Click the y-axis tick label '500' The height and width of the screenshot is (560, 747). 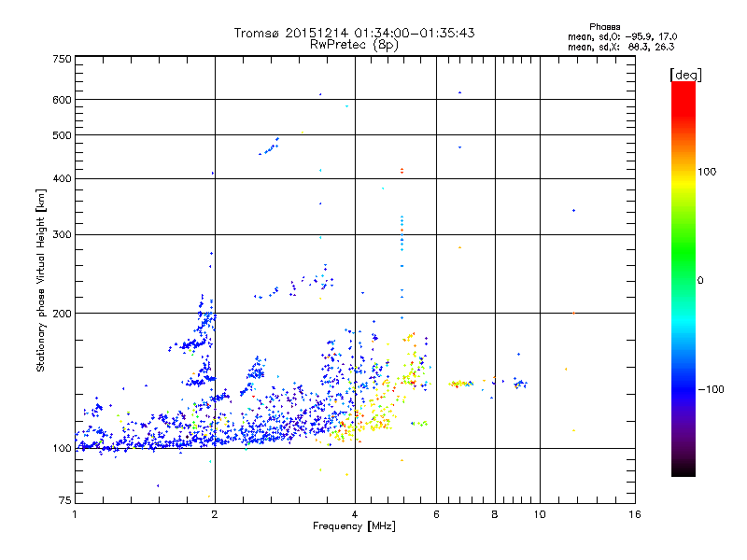[x=62, y=135]
